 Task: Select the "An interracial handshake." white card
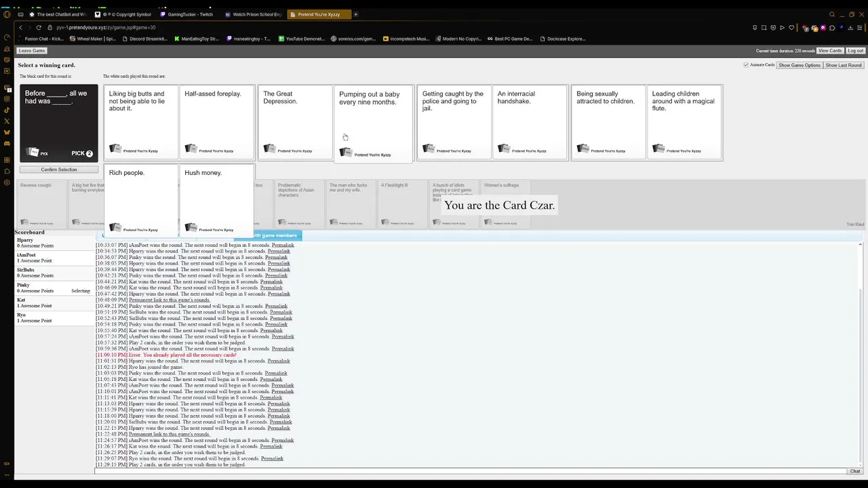(x=530, y=123)
